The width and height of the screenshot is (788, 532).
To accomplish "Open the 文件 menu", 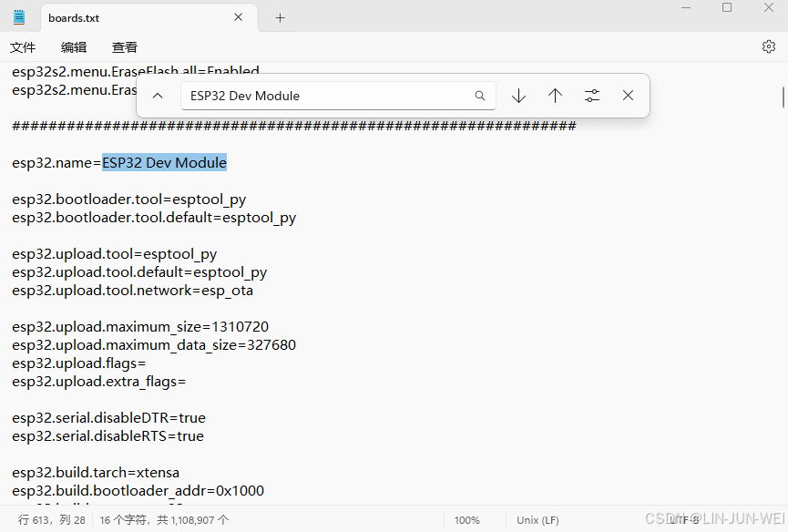I will point(23,47).
